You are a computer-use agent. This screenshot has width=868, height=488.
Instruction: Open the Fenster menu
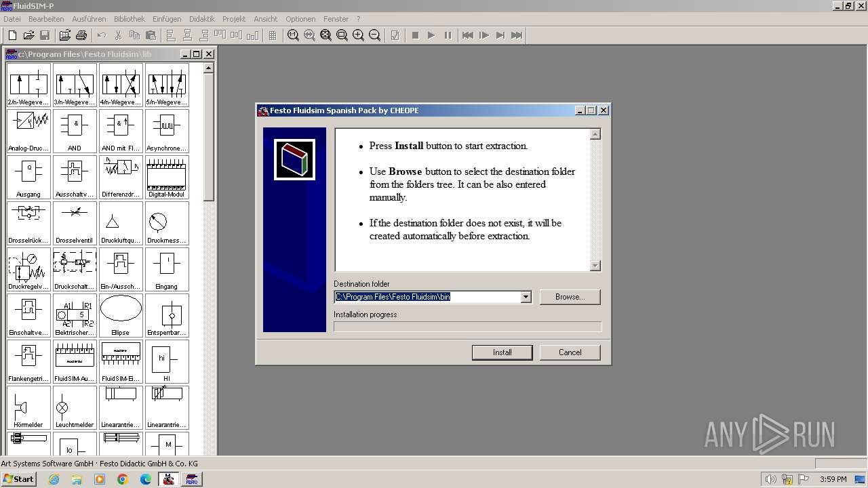336,19
